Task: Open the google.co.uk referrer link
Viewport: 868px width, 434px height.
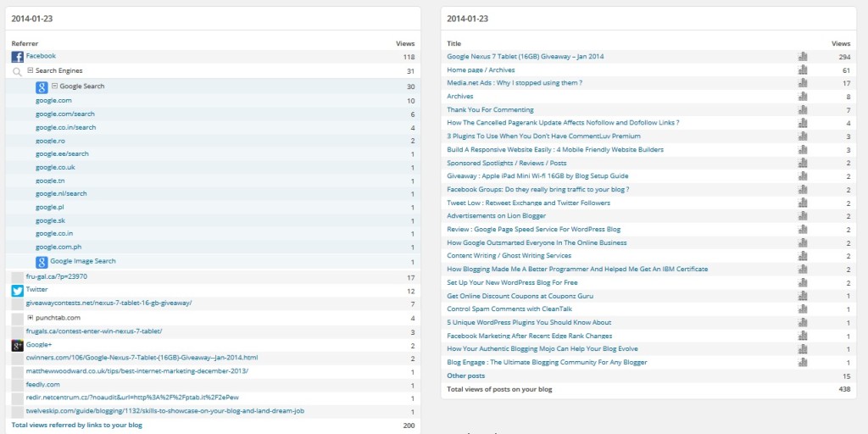Action: pyautogui.click(x=54, y=167)
